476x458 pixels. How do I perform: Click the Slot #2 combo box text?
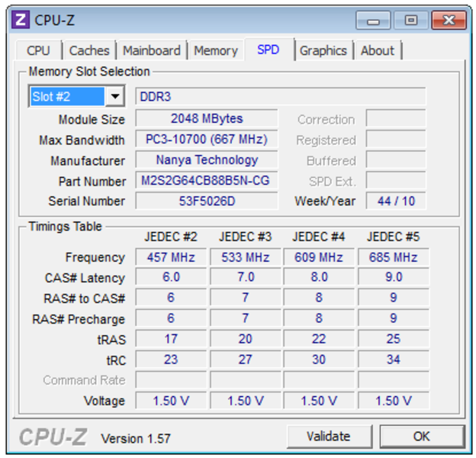67,97
